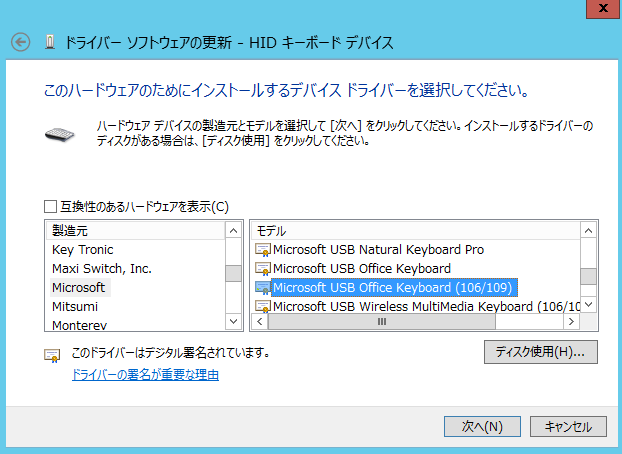
Task: Go back using the round arrow button
Action: [x=20, y=42]
